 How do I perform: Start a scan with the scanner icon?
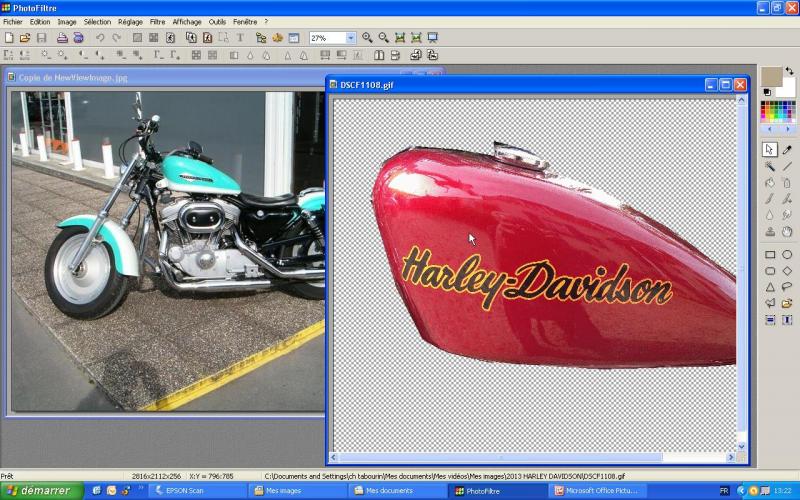[x=79, y=38]
